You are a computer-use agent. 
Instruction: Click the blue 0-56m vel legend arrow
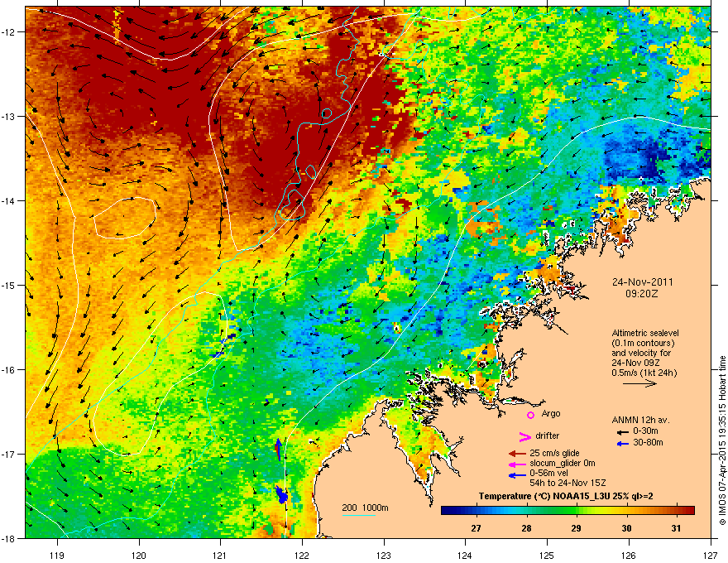[x=517, y=475]
